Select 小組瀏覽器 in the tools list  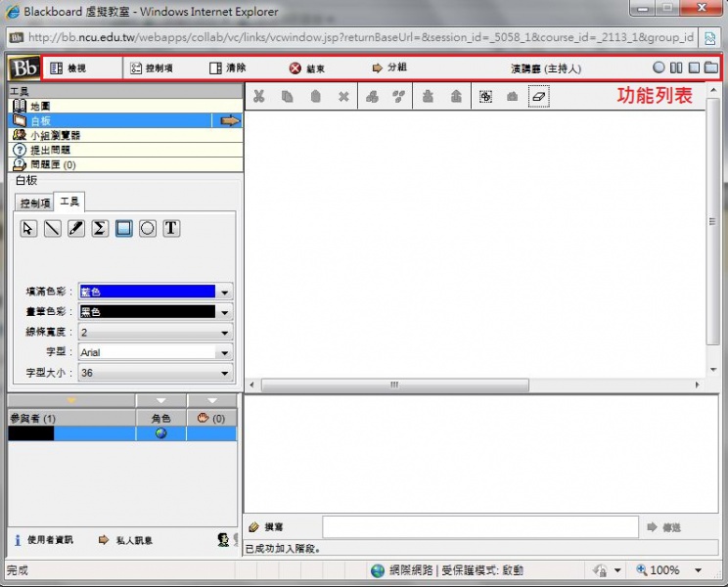point(55,135)
